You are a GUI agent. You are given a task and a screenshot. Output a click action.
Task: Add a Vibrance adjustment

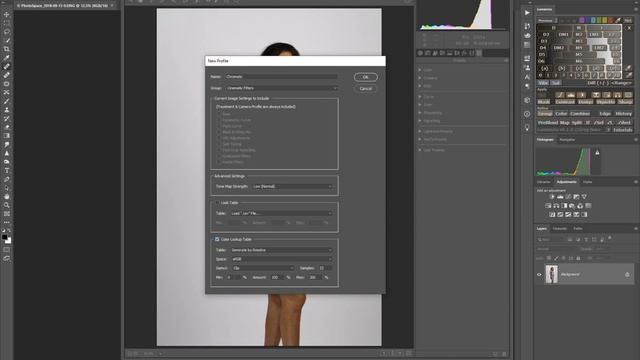(584, 197)
